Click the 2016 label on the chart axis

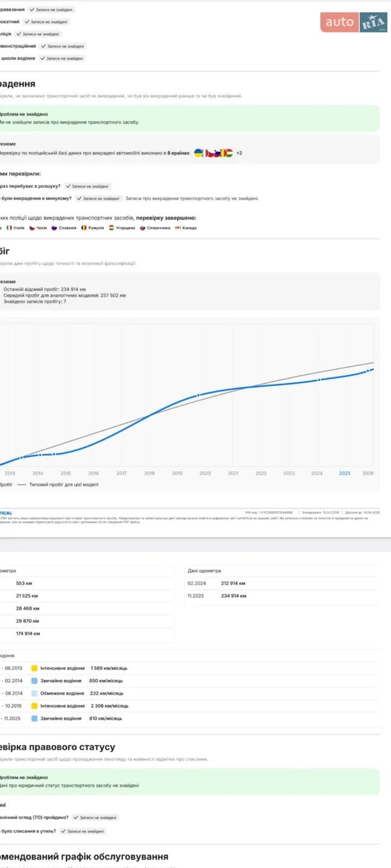pos(94,474)
